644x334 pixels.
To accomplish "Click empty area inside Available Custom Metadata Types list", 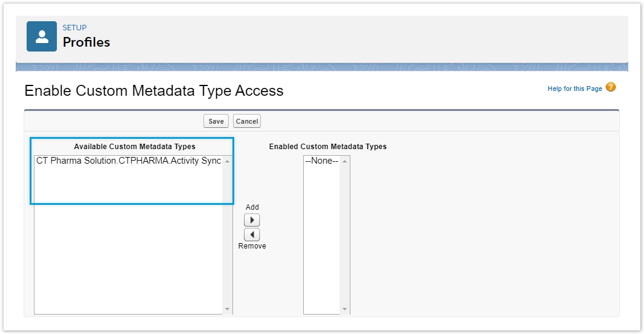I will pos(128,261).
